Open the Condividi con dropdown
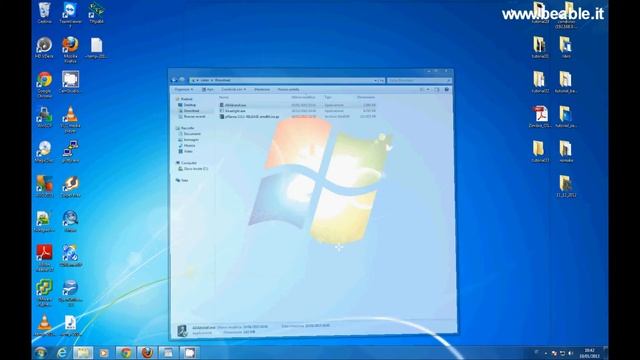This screenshot has width=640, height=360. 233,89
